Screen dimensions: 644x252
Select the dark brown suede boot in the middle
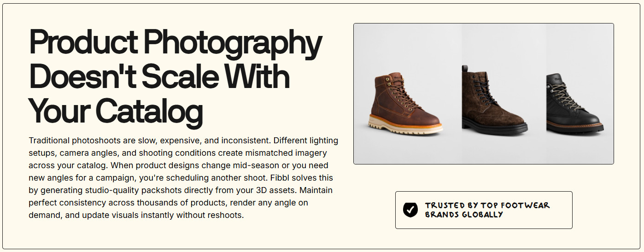click(x=494, y=100)
